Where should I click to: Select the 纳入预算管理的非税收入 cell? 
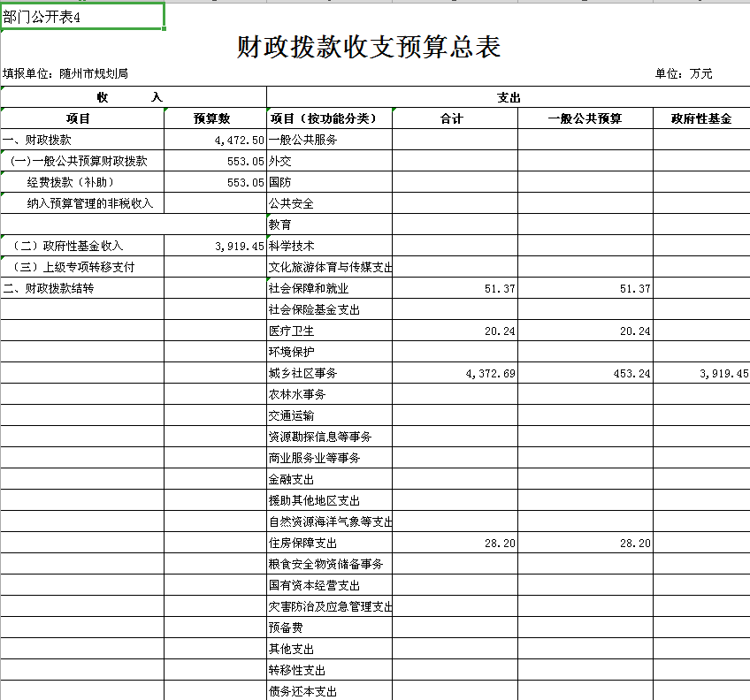[82, 203]
